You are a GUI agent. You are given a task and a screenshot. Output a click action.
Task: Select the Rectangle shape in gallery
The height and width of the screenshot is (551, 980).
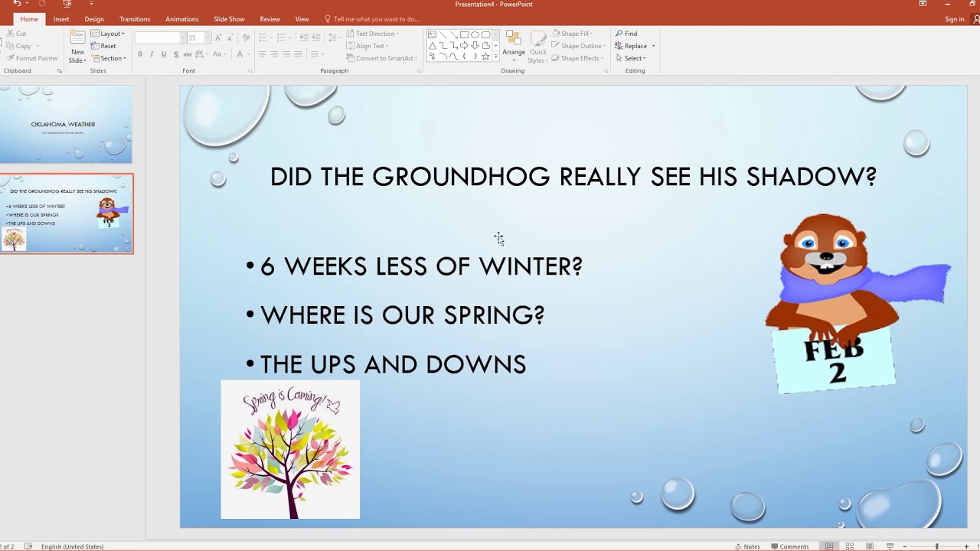(x=464, y=34)
